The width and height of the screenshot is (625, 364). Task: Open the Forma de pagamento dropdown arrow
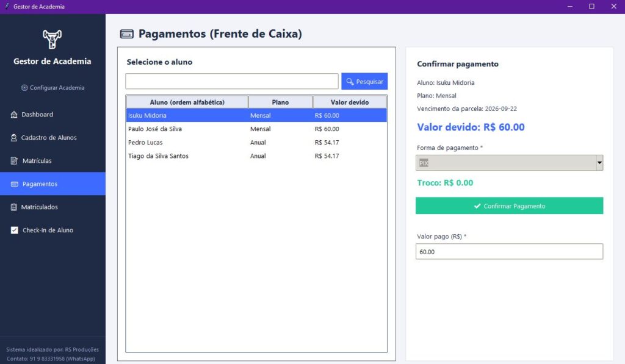coord(599,163)
